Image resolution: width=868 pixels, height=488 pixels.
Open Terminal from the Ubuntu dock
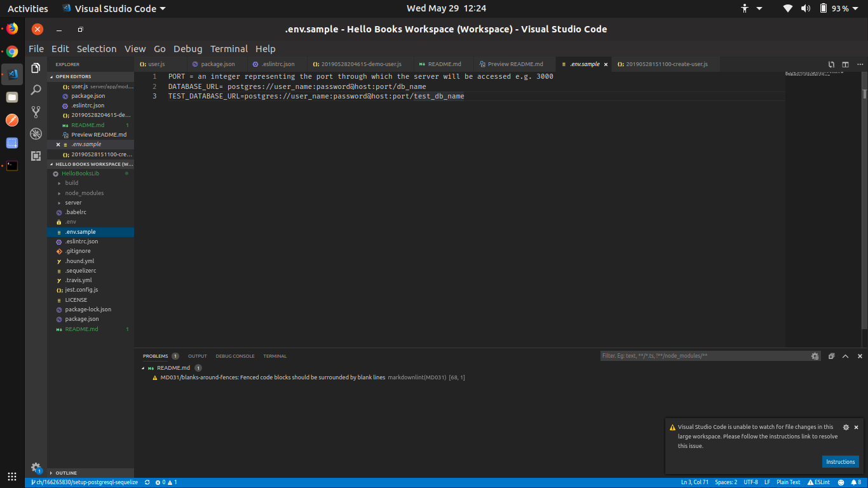point(11,166)
